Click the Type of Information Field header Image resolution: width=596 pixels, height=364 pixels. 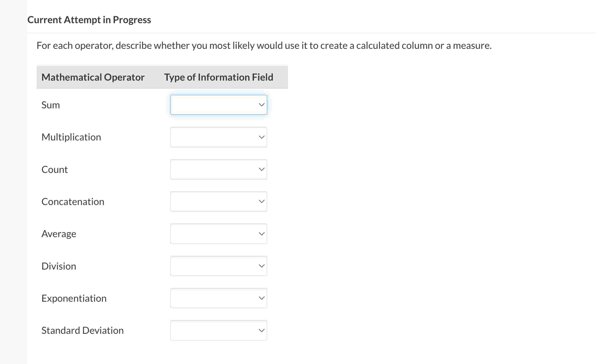[219, 77]
